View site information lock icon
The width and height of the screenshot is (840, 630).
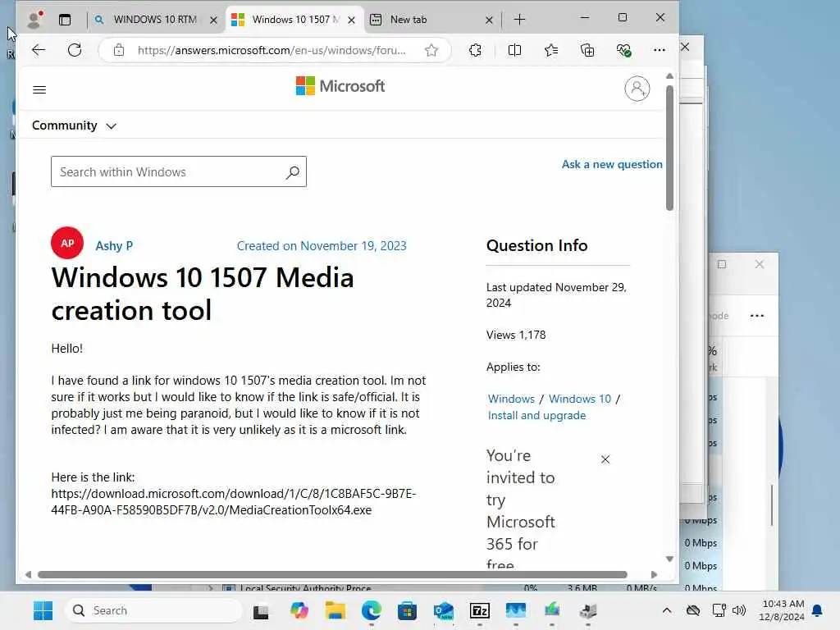(119, 50)
